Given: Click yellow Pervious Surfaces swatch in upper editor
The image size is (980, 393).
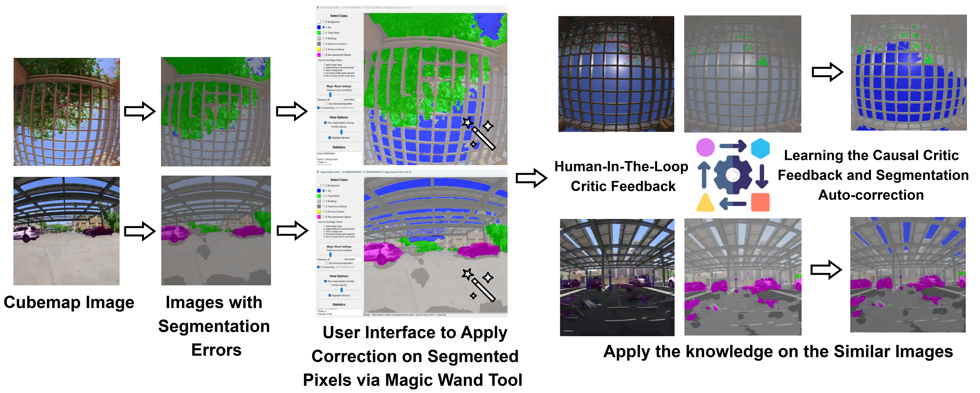Looking at the screenshot, I should [319, 49].
